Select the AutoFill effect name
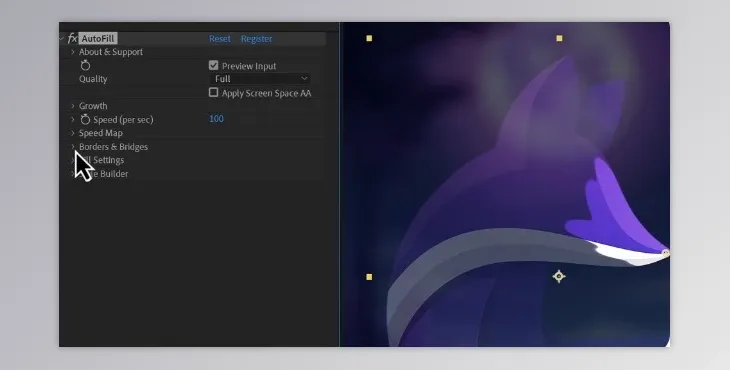 point(98,39)
